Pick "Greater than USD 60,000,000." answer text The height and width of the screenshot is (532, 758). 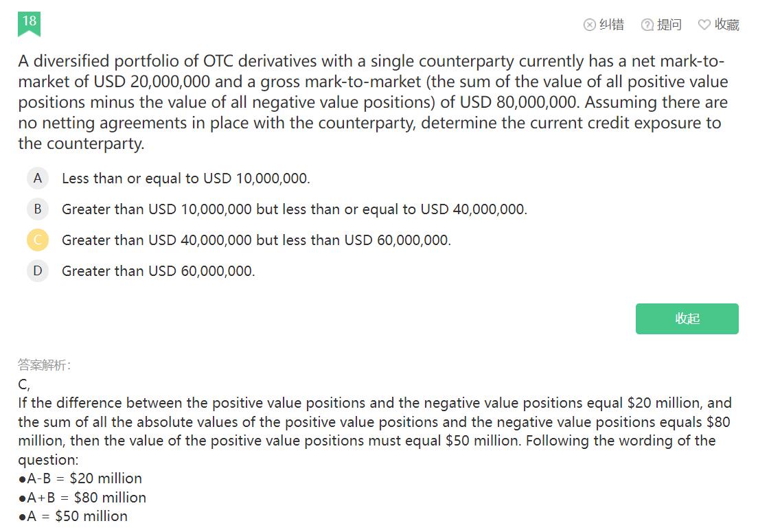[158, 271]
